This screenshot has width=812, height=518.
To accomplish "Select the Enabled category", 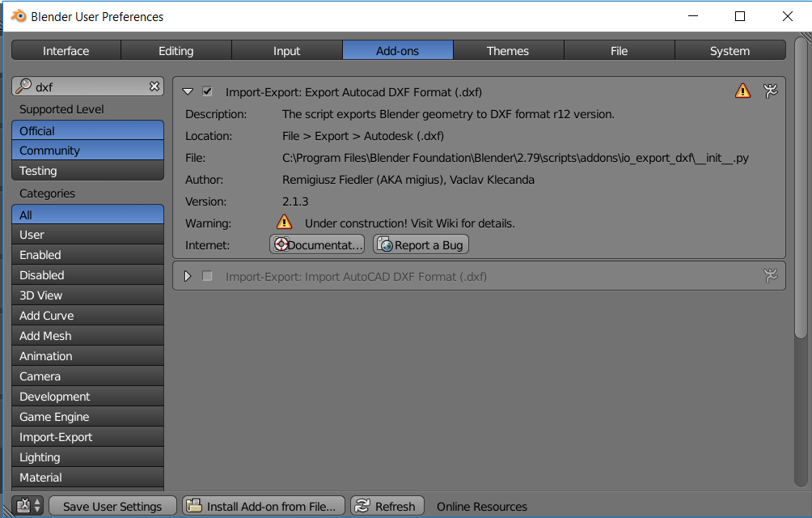I will pos(87,255).
